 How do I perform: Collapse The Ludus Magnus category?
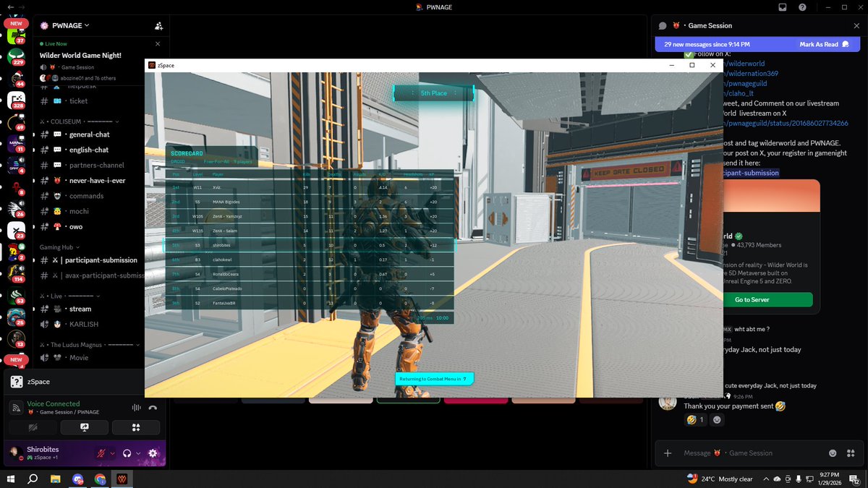[90, 345]
